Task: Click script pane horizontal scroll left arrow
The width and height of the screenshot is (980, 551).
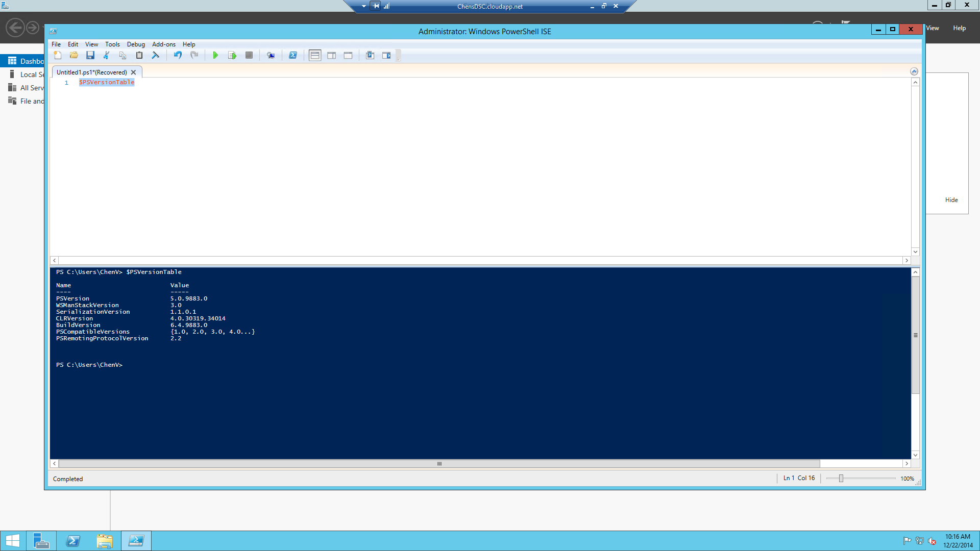Action: pos(55,261)
